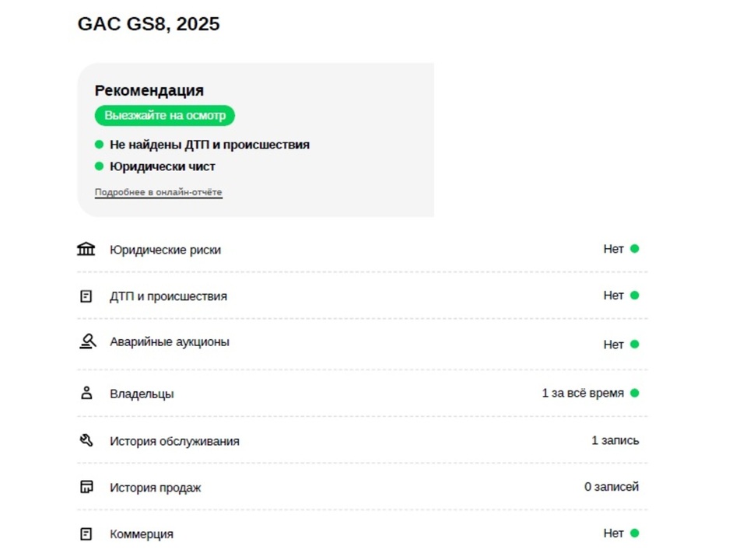Click the document icon beside ДТП и происшествия
747x560 pixels.
pyautogui.click(x=86, y=296)
